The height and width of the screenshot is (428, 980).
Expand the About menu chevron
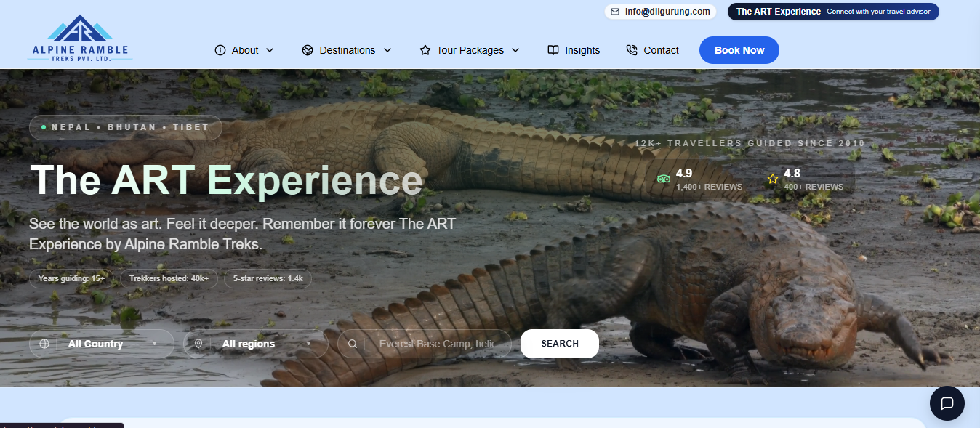[270, 50]
